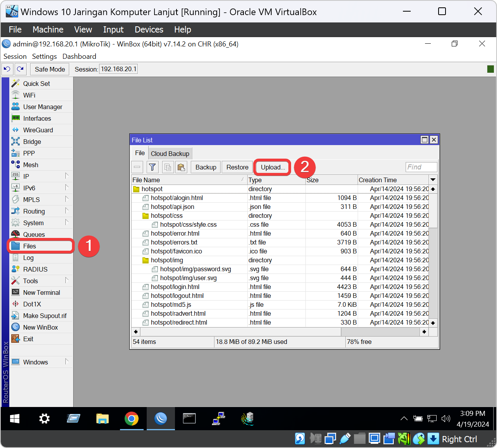Click the Upload... button
497x448 pixels.
click(x=273, y=167)
